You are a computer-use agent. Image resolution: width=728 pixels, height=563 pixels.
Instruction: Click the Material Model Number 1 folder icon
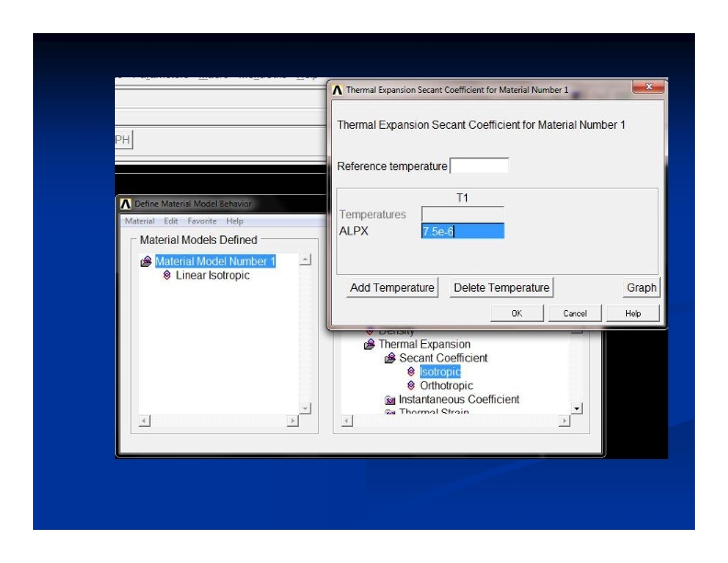tap(146, 262)
